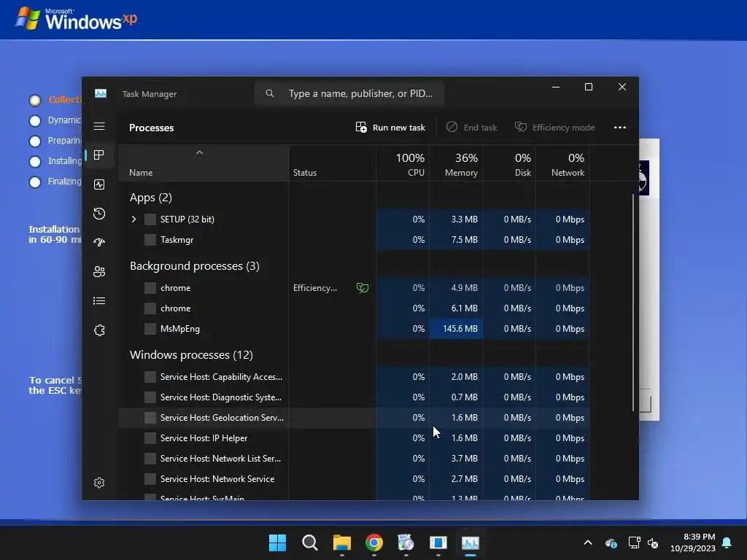Click the Task Manager app icon in title bar
This screenshot has height=560, width=747.
tap(101, 93)
